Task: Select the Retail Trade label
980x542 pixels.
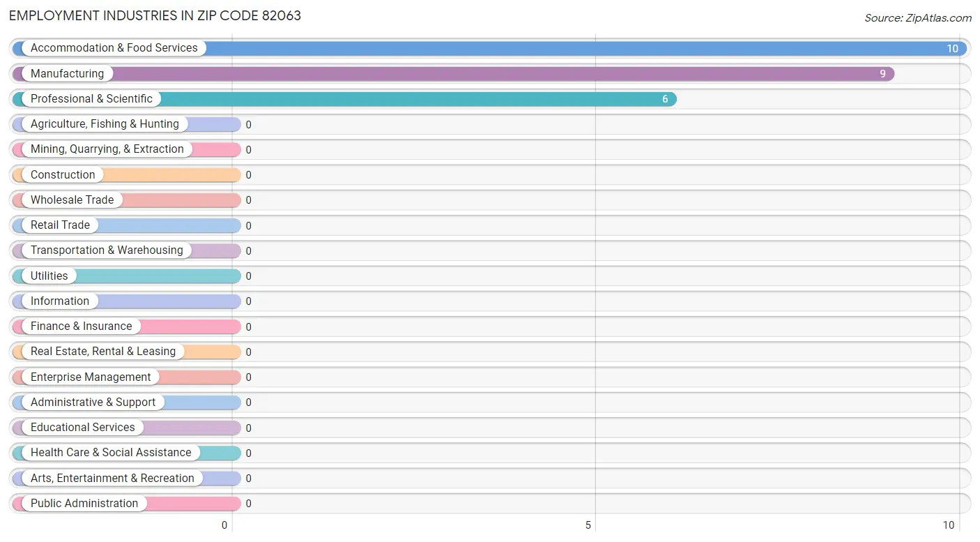Action: (x=60, y=225)
